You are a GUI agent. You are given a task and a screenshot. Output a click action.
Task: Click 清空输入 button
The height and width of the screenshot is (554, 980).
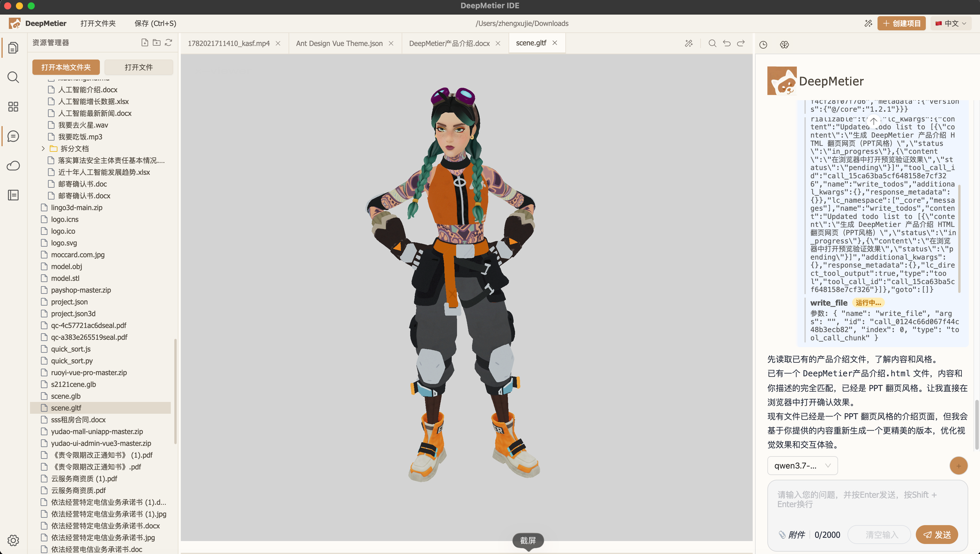[x=880, y=535]
